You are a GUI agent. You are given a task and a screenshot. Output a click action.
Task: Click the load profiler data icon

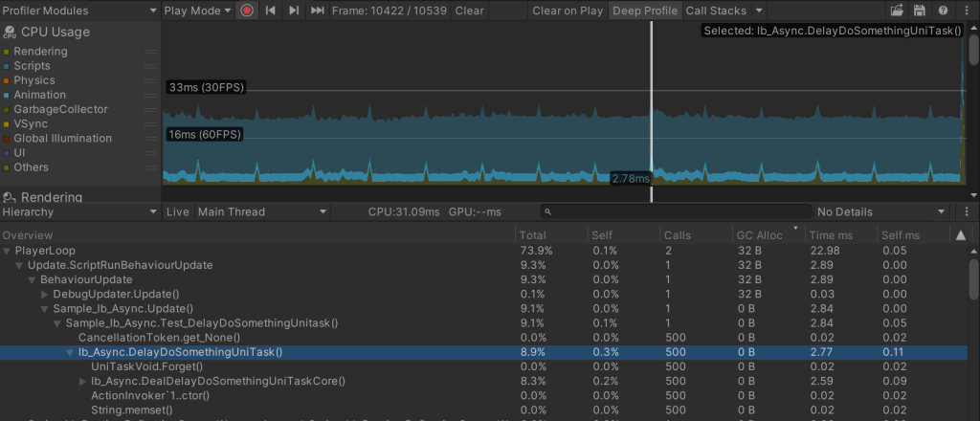897,11
